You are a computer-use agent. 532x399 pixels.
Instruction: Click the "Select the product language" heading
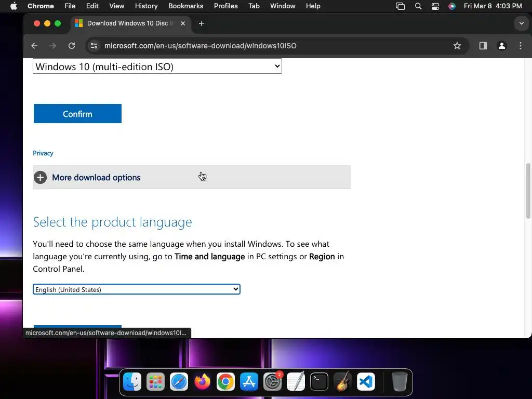coord(112,222)
